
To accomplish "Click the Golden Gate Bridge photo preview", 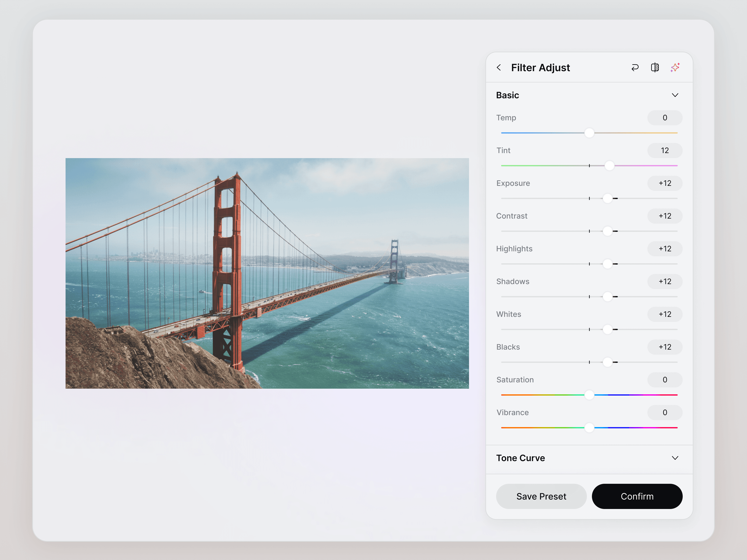I will pyautogui.click(x=267, y=273).
